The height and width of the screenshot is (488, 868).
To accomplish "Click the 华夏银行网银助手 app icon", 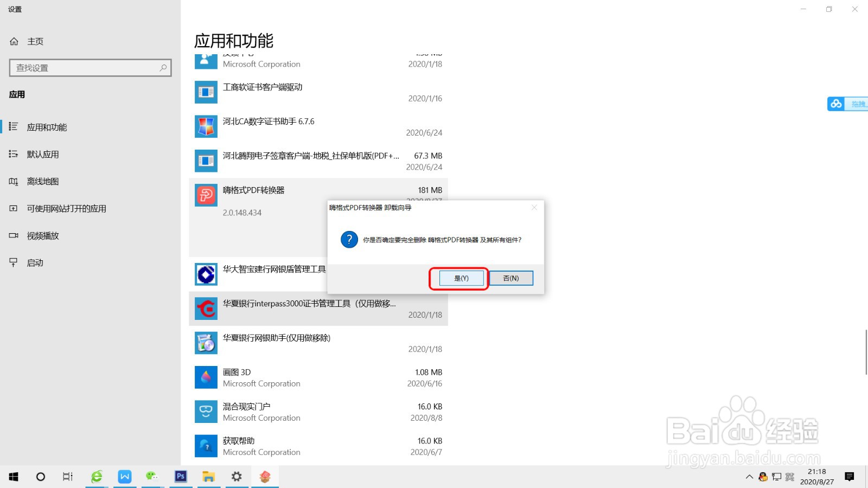I will [206, 343].
